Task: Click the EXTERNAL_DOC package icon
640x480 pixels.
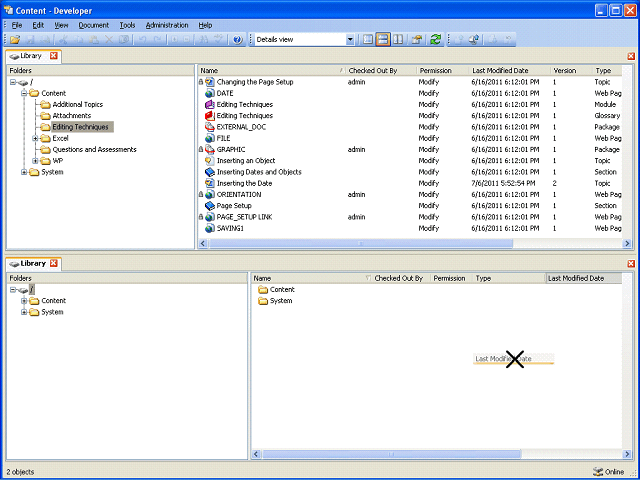Action: point(210,127)
